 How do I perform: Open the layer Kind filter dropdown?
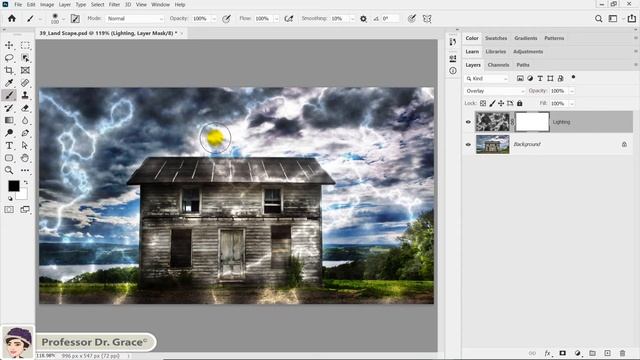[x=487, y=78]
